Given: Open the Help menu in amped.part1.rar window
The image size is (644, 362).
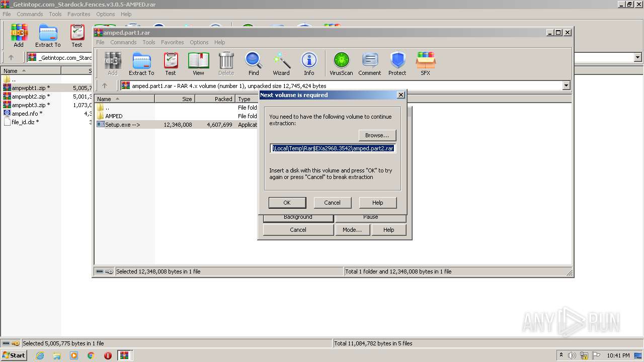Looking at the screenshot, I should 219,42.
